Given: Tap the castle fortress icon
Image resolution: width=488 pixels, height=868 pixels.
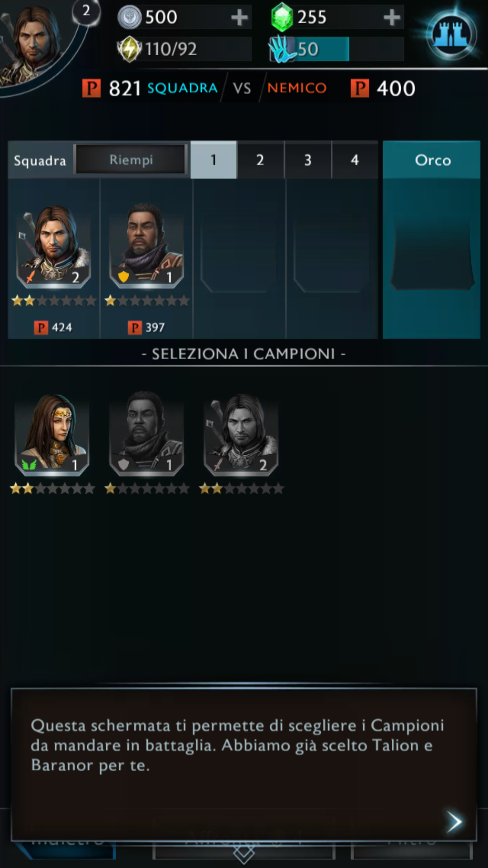Looking at the screenshot, I should [x=451, y=34].
